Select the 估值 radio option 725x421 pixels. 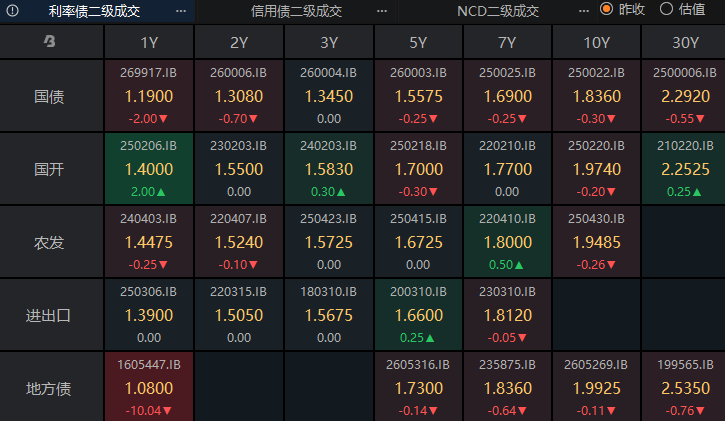(x=682, y=9)
